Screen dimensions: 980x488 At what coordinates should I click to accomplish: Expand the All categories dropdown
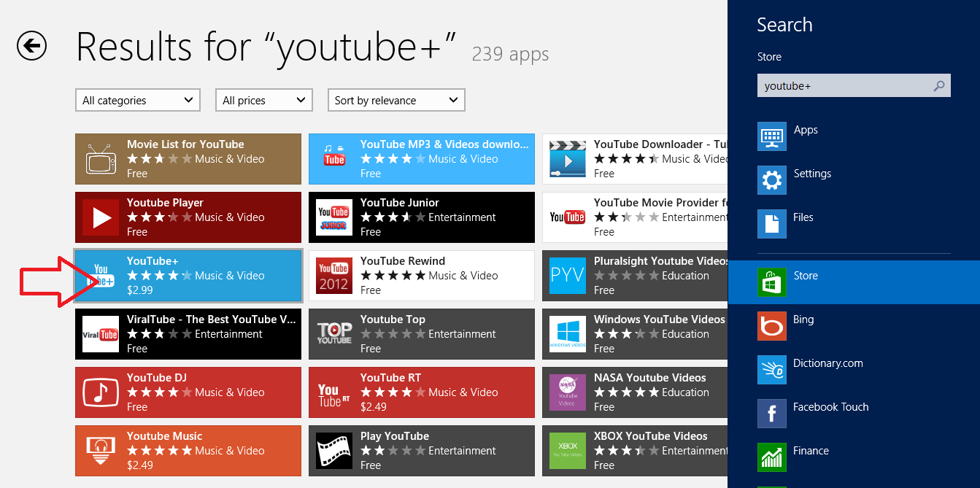[137, 101]
